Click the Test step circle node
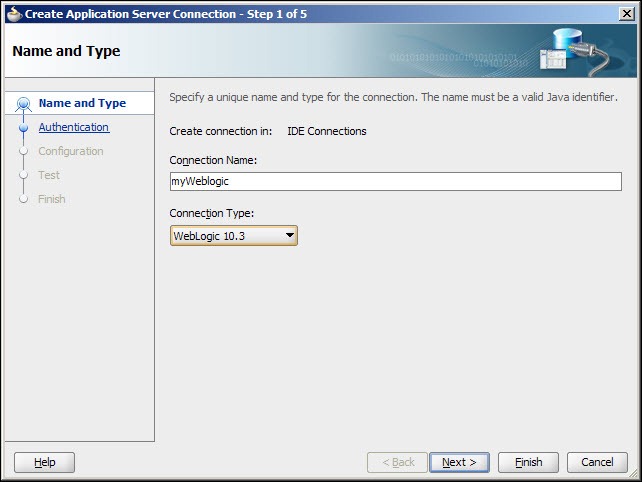 23,175
